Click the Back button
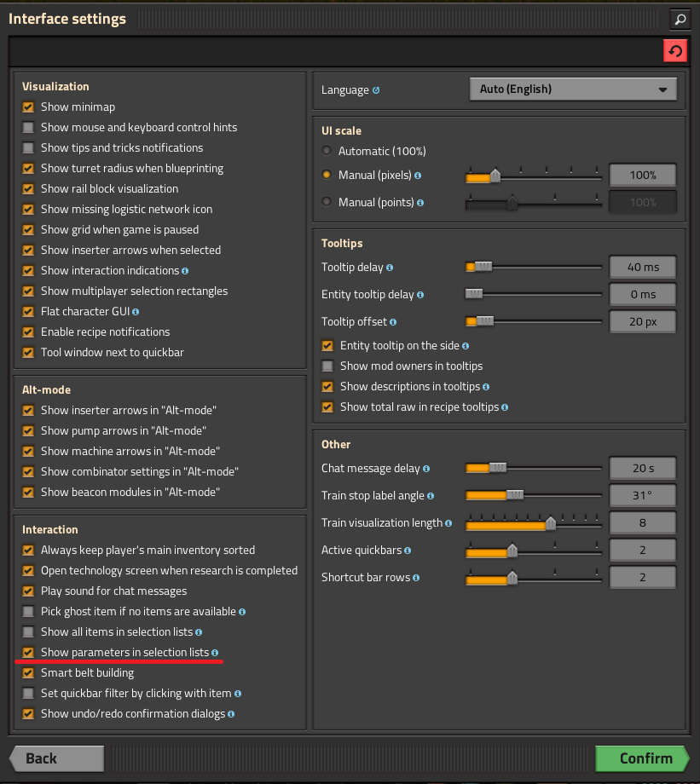Image resolution: width=700 pixels, height=784 pixels. [57, 758]
